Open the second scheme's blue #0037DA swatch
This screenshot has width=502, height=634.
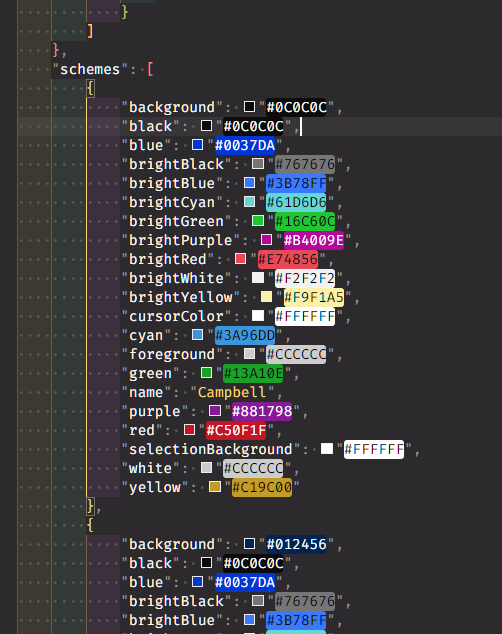point(198,582)
